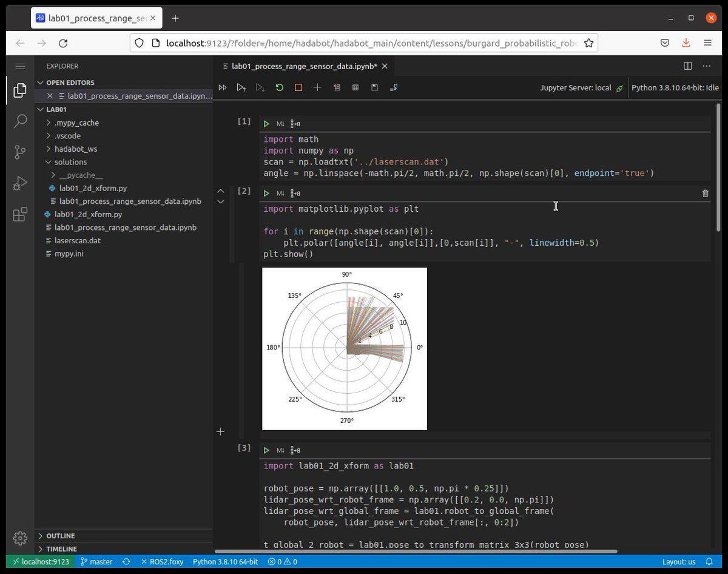Click the ROS2.foxy status item
The image size is (728, 574).
[x=161, y=562]
